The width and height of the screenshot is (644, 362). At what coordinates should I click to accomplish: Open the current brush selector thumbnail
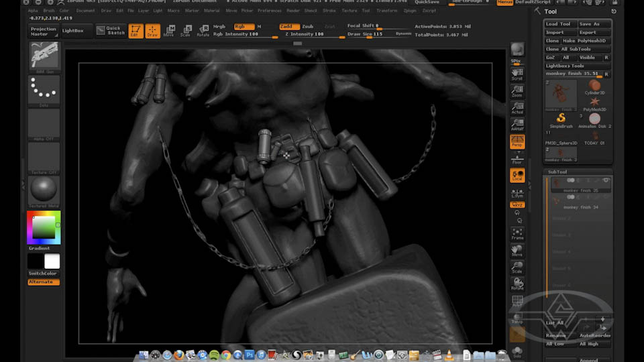(44, 56)
